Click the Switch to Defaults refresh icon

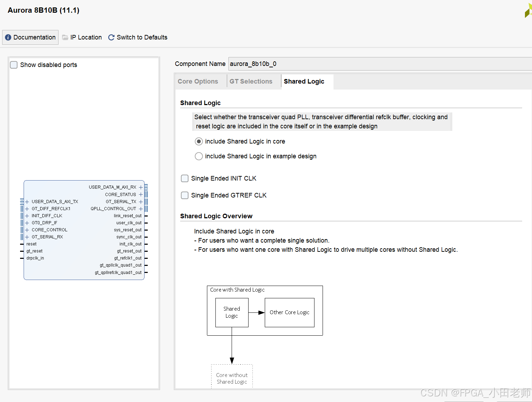point(111,37)
